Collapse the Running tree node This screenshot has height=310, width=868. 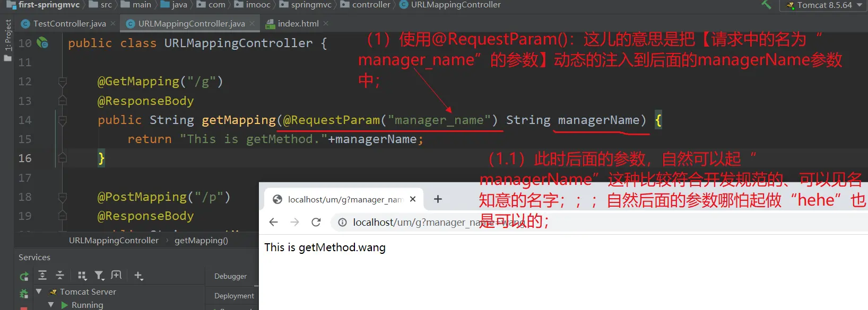click(51, 305)
